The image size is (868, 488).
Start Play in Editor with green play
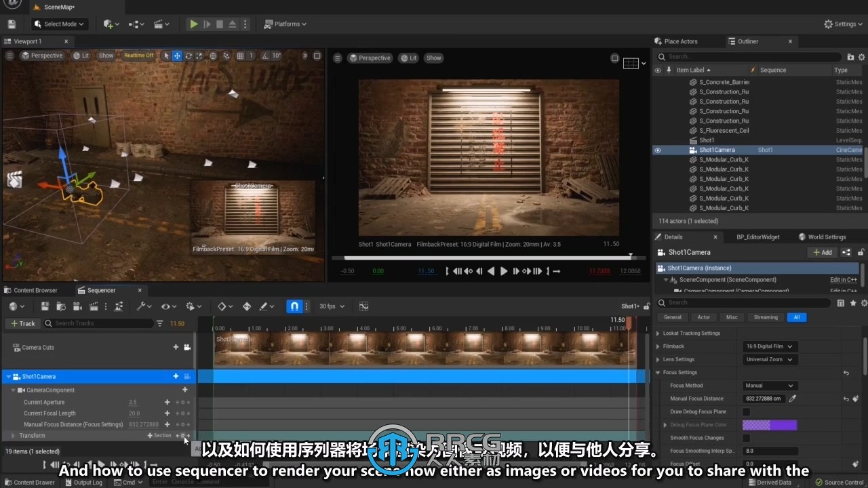pos(194,24)
